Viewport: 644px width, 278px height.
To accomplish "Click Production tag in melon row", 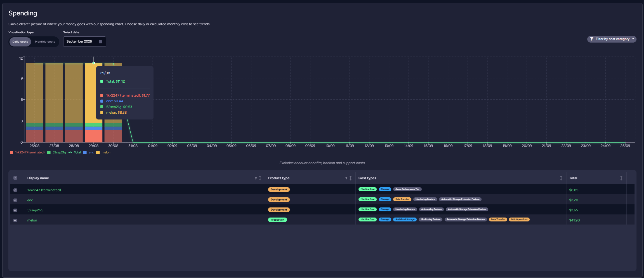I will point(277,220).
